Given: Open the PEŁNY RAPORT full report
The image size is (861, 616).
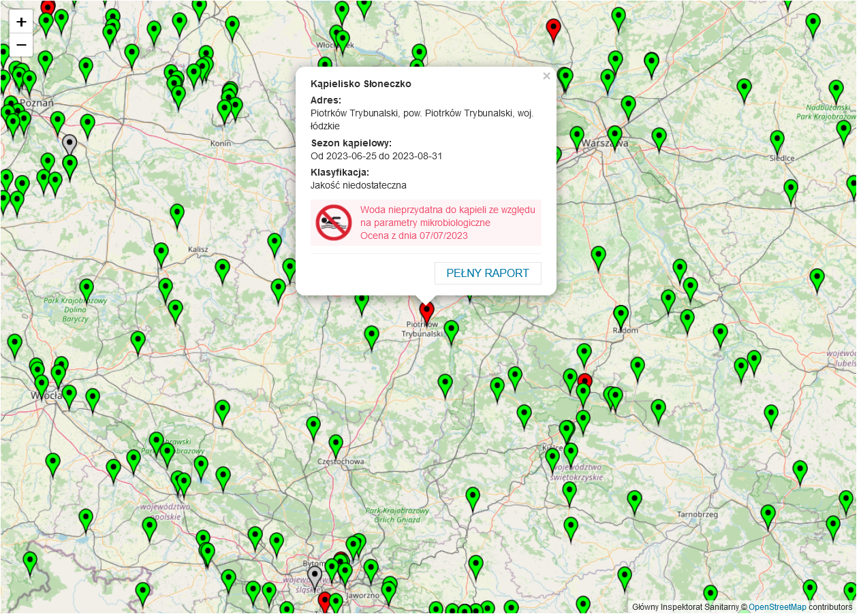Looking at the screenshot, I should coord(488,273).
